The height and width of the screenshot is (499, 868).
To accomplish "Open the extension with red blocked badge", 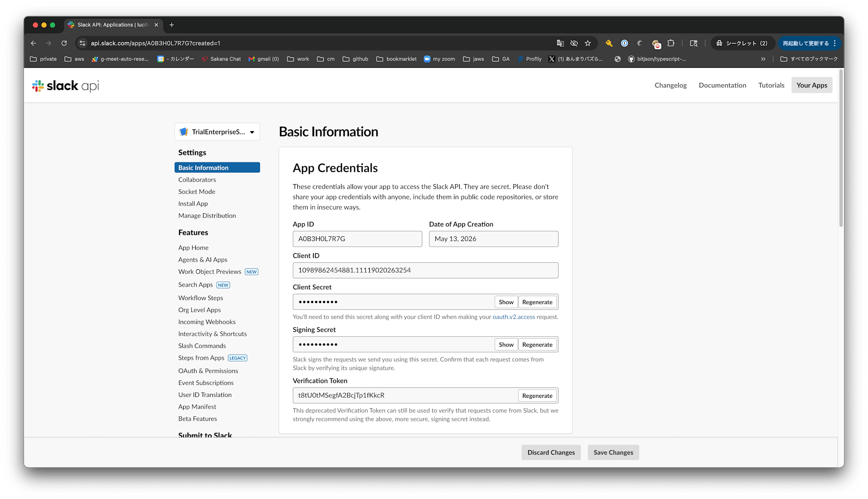I will point(656,43).
